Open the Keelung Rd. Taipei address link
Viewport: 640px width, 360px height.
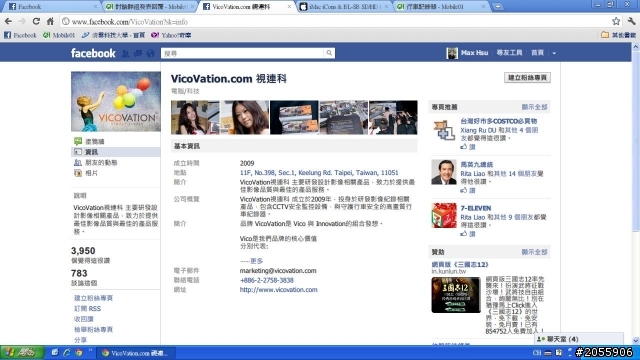click(319, 173)
